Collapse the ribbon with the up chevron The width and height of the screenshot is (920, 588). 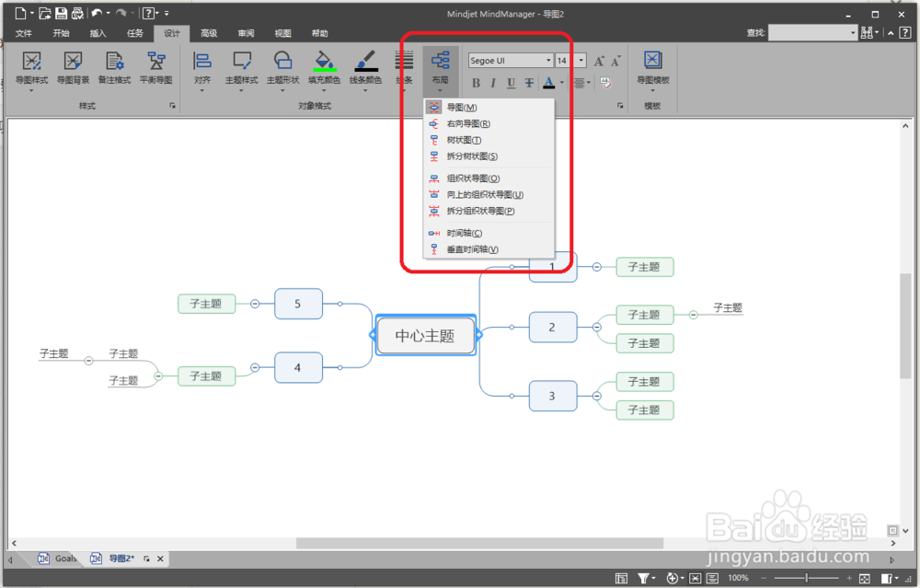coord(891,33)
